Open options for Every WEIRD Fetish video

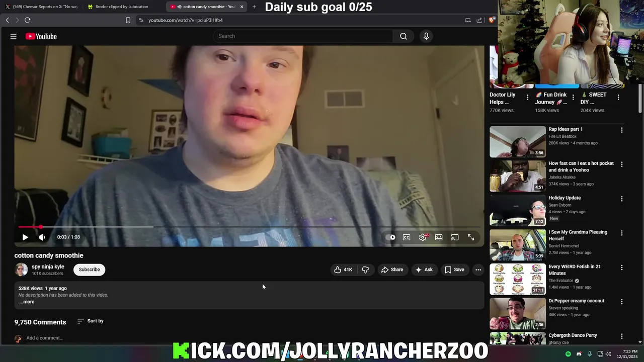[621, 267]
